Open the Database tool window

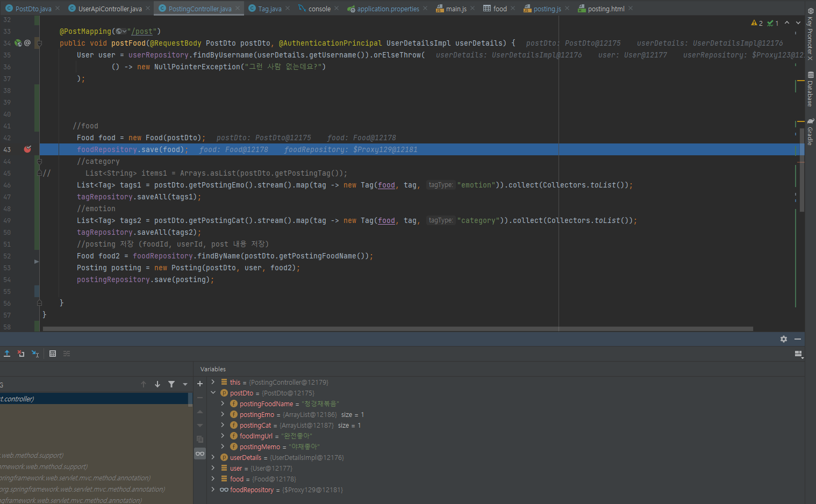(x=810, y=89)
